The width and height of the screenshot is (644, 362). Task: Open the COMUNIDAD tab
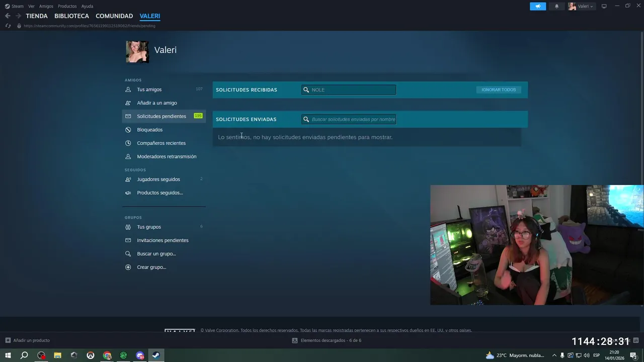point(114,16)
